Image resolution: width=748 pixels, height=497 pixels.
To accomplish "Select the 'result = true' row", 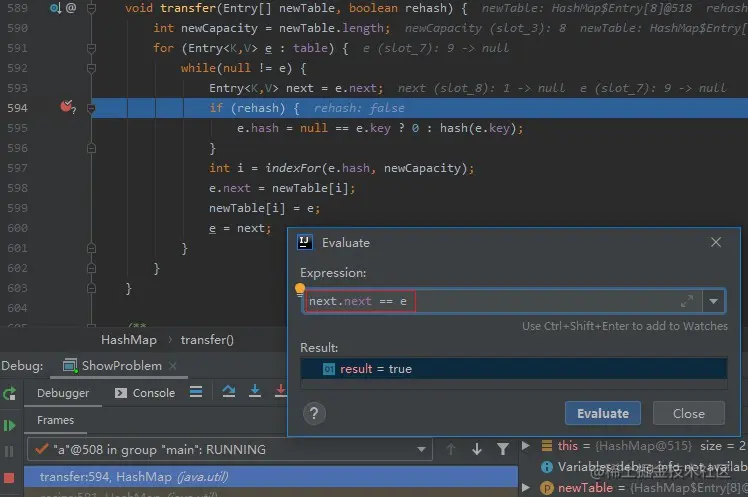I will 514,369.
